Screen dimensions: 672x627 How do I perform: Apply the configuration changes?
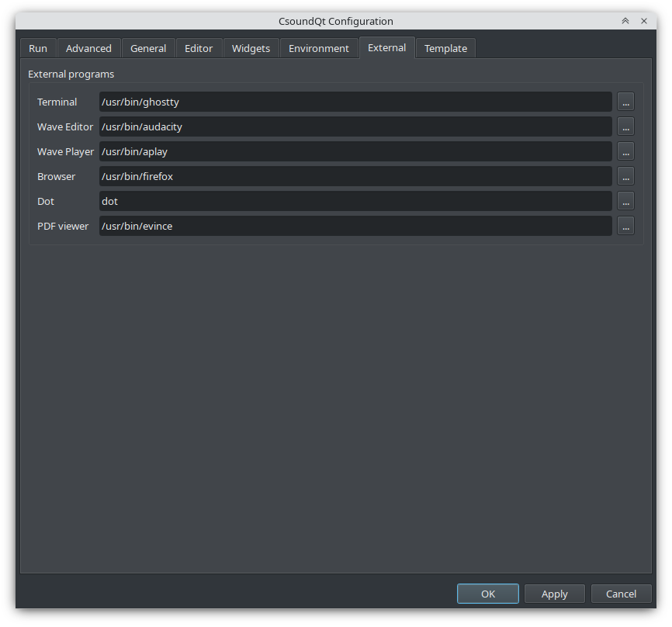point(555,594)
